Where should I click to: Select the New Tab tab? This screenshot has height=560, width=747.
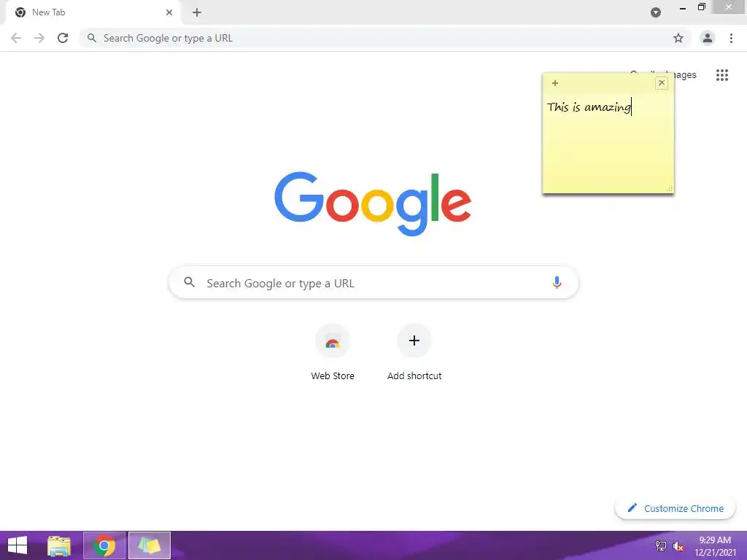93,12
